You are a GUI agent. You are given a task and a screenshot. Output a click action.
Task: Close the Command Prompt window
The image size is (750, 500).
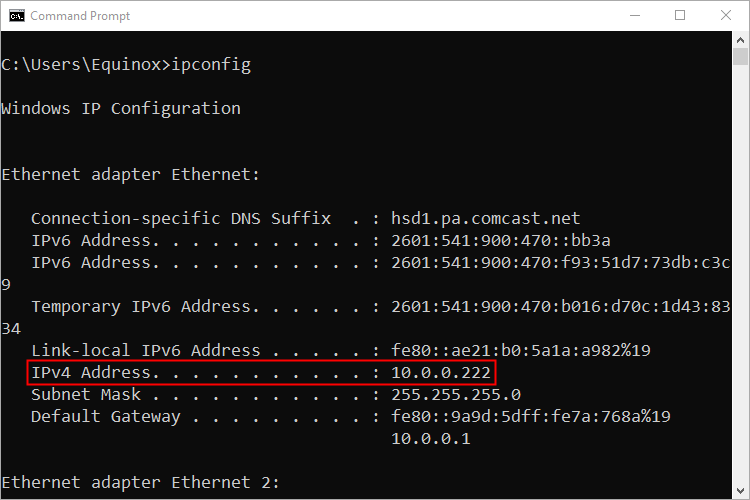coord(725,16)
